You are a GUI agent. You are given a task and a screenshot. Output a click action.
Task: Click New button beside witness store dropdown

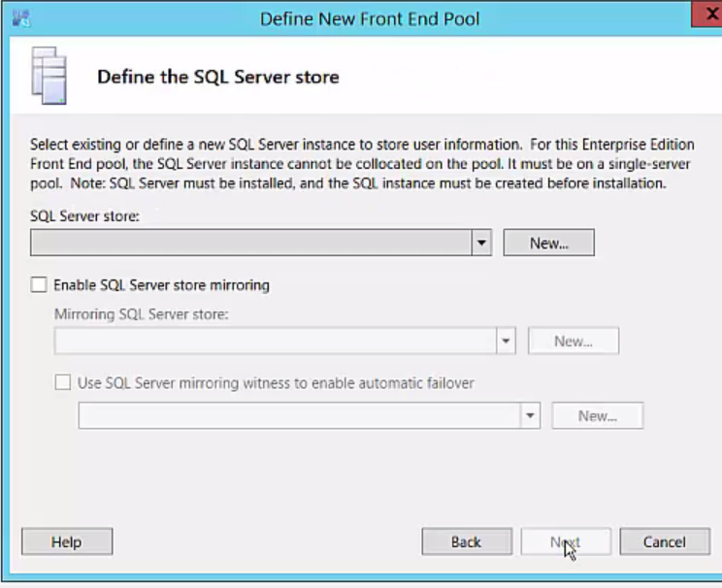coord(598,416)
